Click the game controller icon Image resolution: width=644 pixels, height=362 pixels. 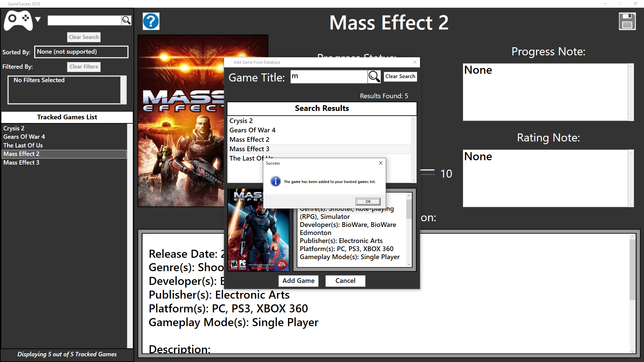pos(18,20)
